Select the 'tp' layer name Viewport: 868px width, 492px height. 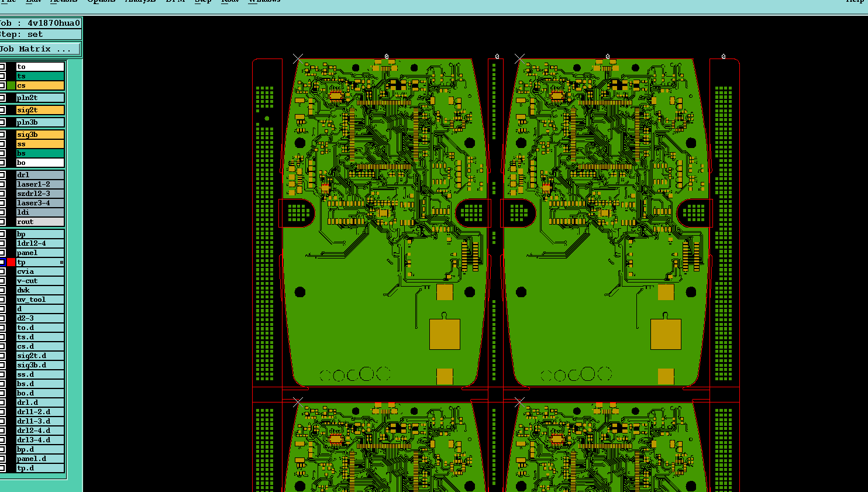point(40,262)
